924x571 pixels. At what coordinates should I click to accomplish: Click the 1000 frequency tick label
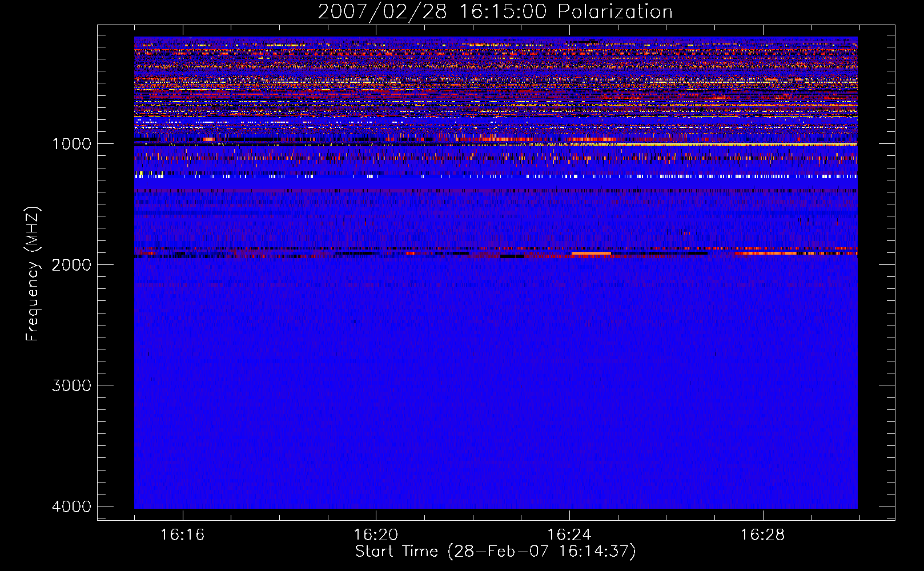[71, 144]
